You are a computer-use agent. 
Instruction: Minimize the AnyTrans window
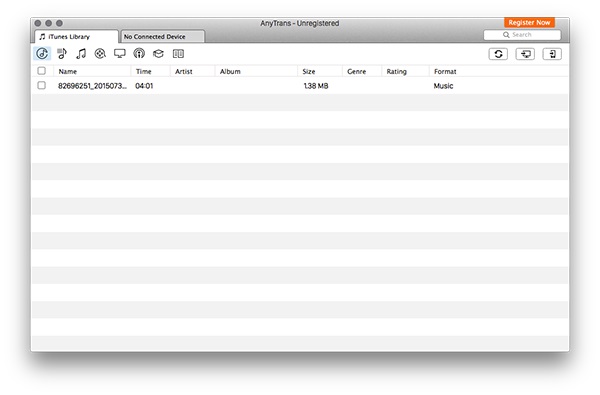[x=49, y=23]
